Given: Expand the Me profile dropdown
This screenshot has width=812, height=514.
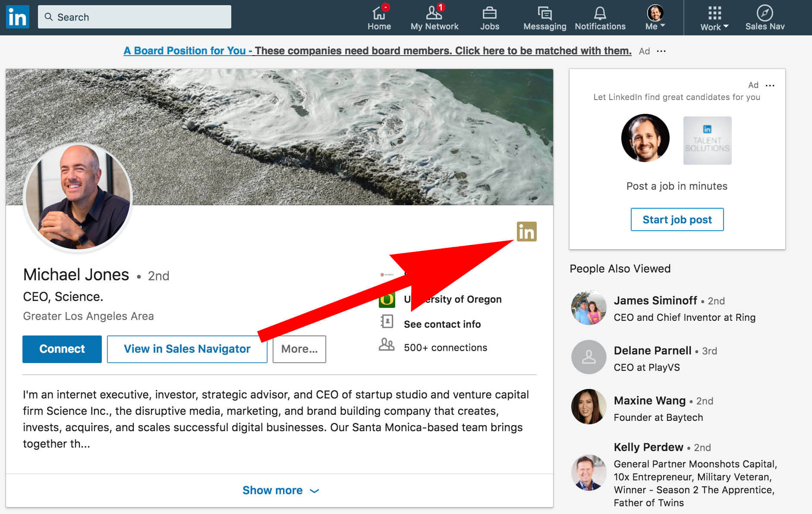Looking at the screenshot, I should pyautogui.click(x=655, y=18).
